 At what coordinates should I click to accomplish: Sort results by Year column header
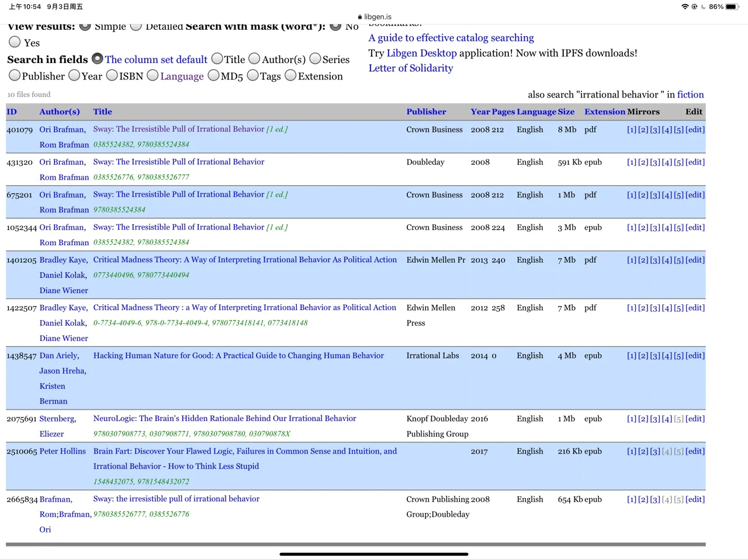480,112
